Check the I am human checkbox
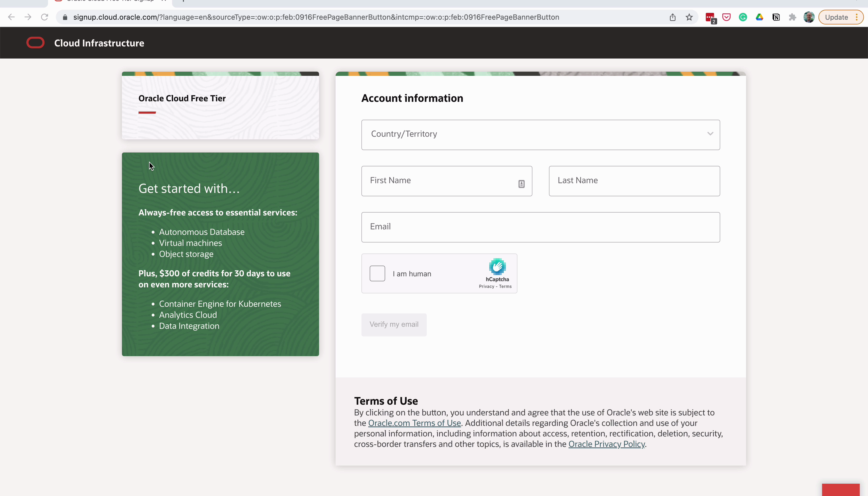The image size is (868, 496). point(377,274)
